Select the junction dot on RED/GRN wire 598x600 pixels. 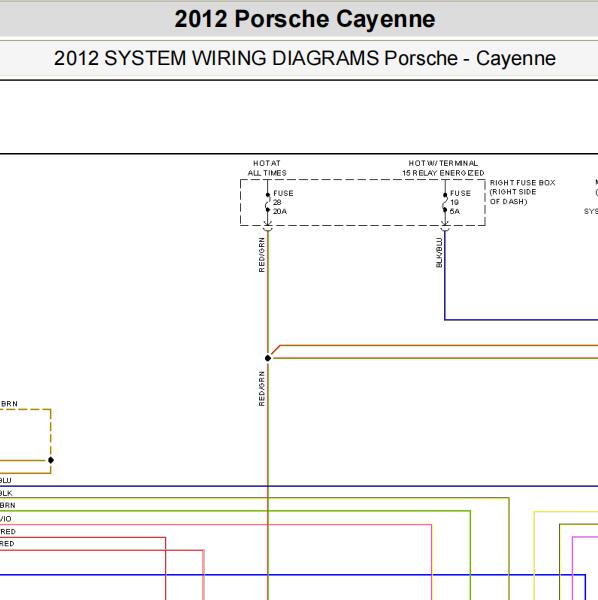pos(268,358)
